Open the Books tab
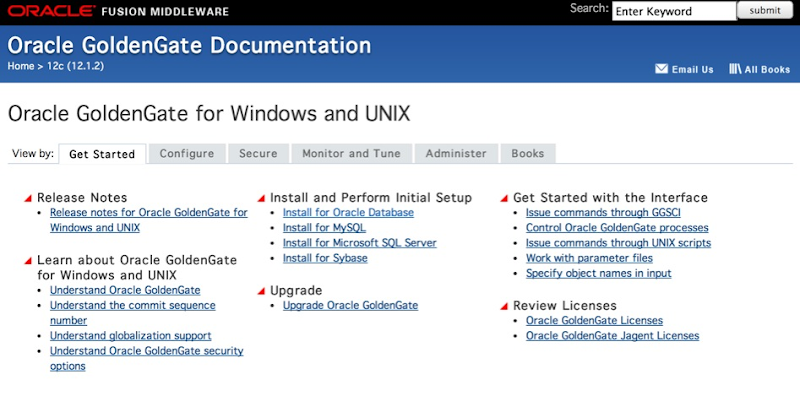Image resolution: width=800 pixels, height=407 pixels. tap(528, 154)
